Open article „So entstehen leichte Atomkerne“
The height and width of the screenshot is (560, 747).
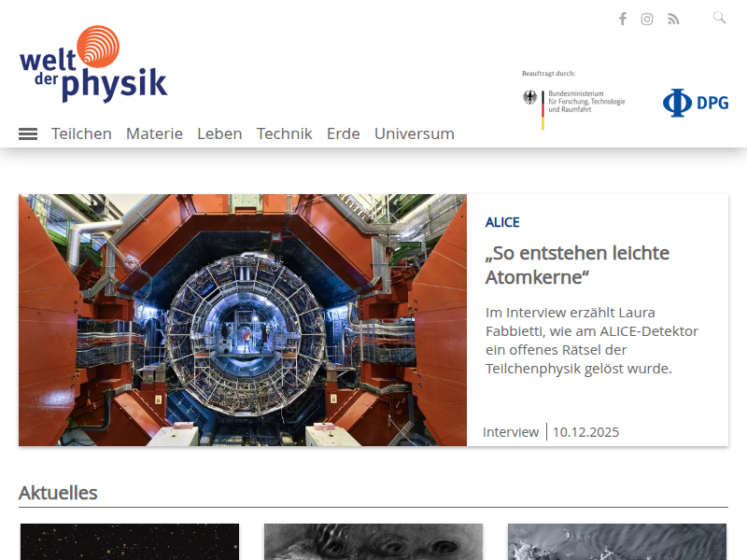(577, 264)
